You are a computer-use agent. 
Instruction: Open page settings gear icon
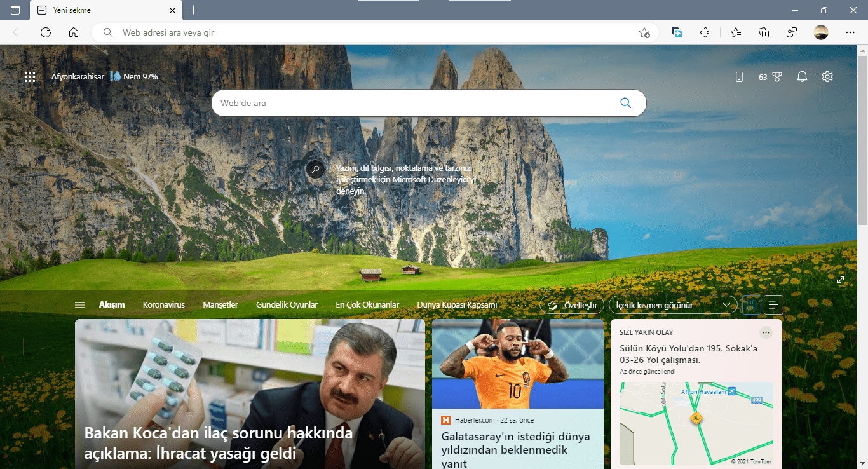[x=827, y=77]
